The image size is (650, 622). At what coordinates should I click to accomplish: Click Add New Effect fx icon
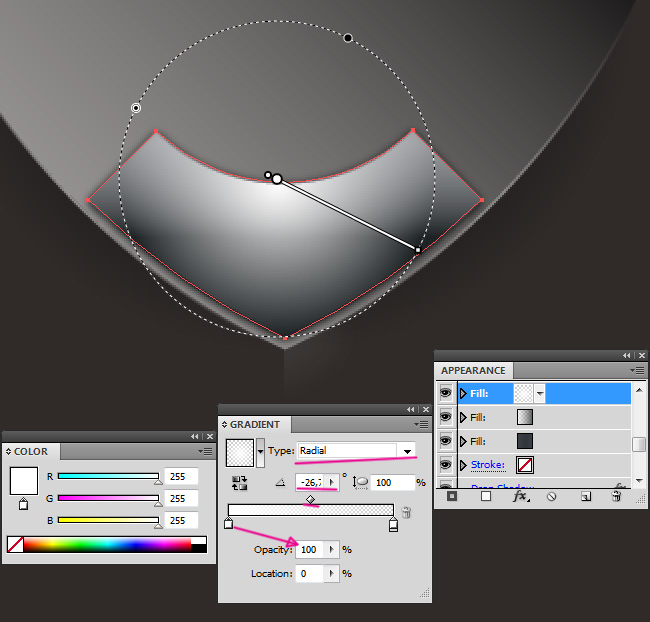pyautogui.click(x=520, y=496)
